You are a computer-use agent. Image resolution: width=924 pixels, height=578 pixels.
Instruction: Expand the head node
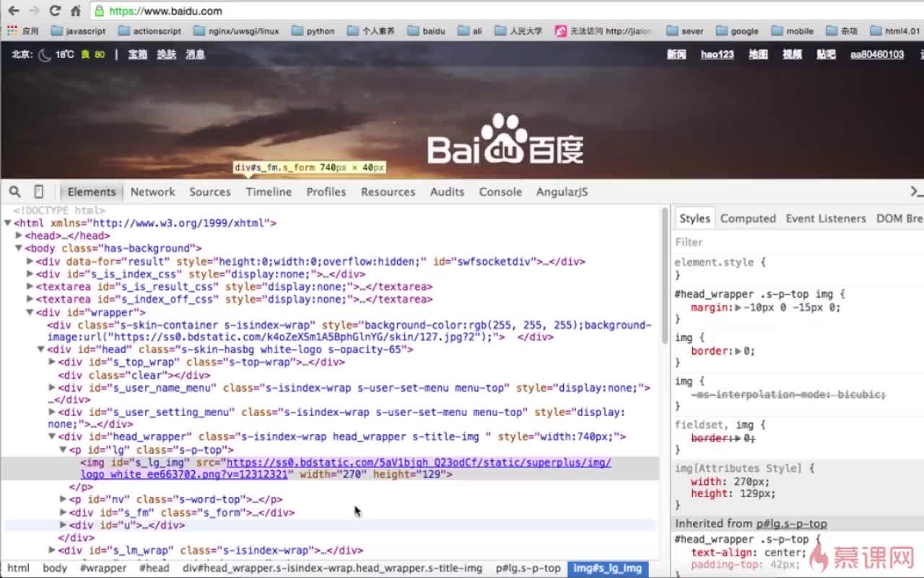point(19,236)
